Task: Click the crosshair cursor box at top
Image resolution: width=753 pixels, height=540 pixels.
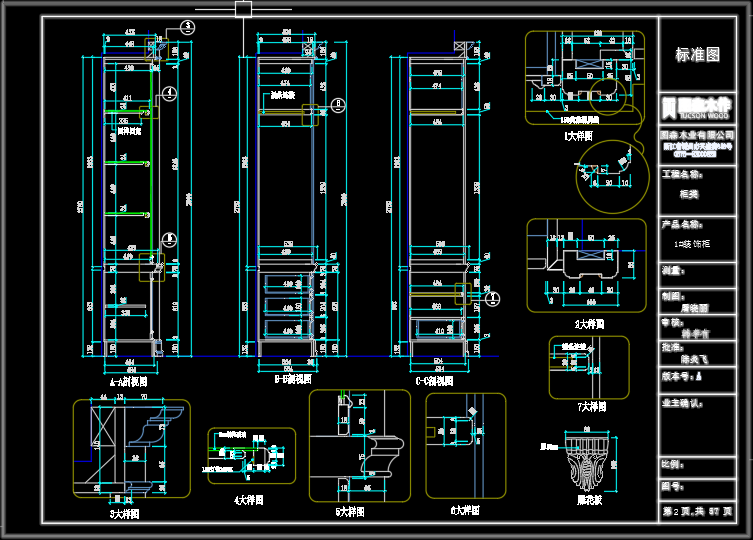Action: [243, 9]
